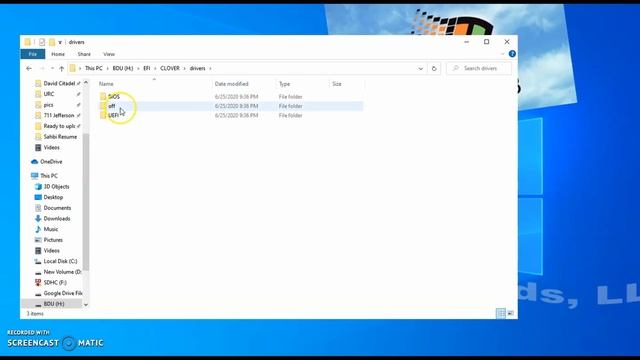Open Videos under quick access
This screenshot has height=360, width=640.
(x=51, y=147)
